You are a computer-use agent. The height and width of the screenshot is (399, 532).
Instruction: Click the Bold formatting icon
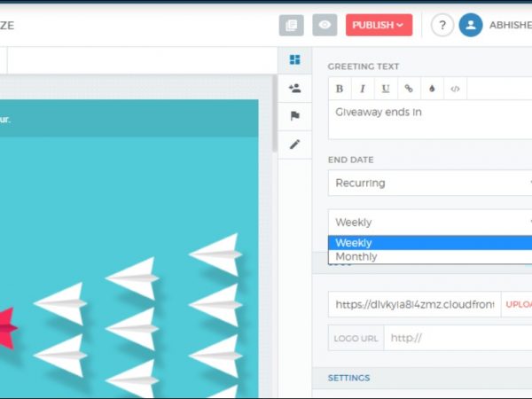(x=340, y=89)
